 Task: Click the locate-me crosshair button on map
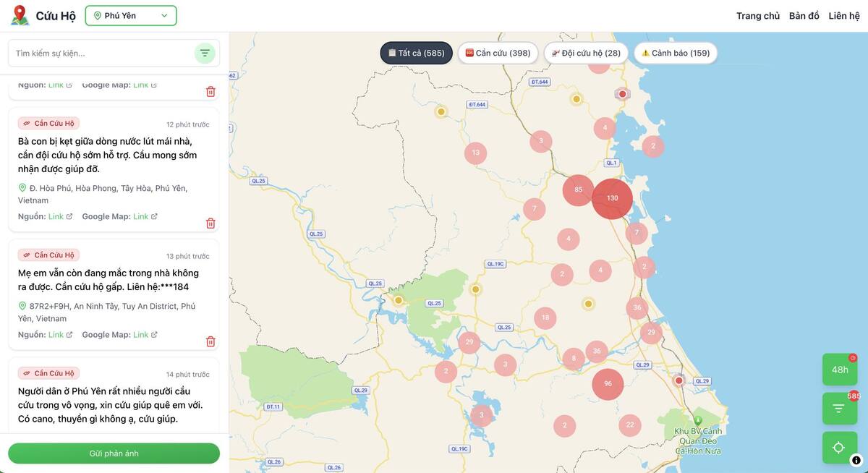839,448
